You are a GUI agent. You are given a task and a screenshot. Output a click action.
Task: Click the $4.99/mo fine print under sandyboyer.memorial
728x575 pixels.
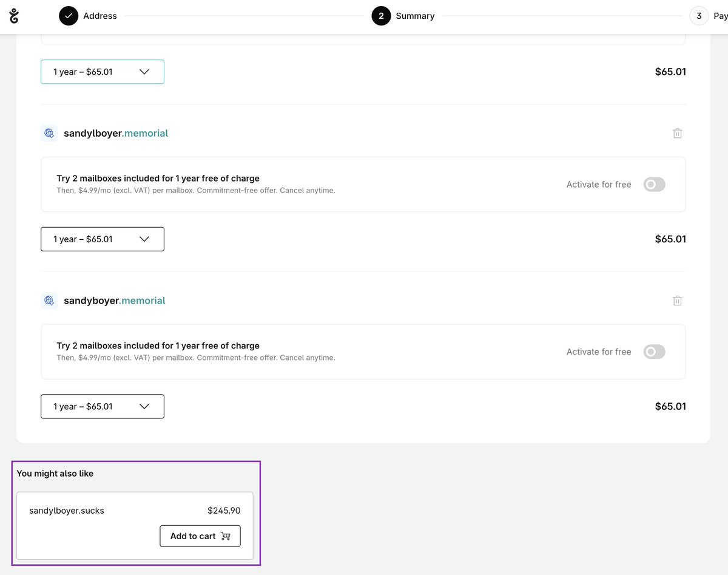(x=196, y=358)
